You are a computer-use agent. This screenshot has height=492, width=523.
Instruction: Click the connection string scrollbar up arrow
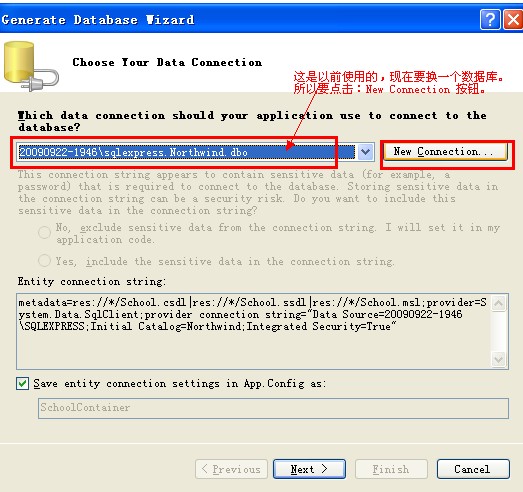point(499,303)
